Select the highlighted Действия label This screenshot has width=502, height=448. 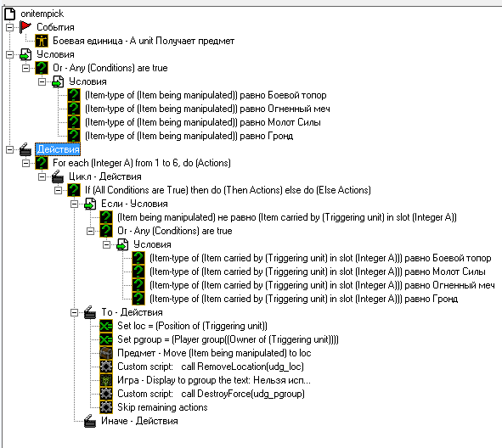point(58,149)
